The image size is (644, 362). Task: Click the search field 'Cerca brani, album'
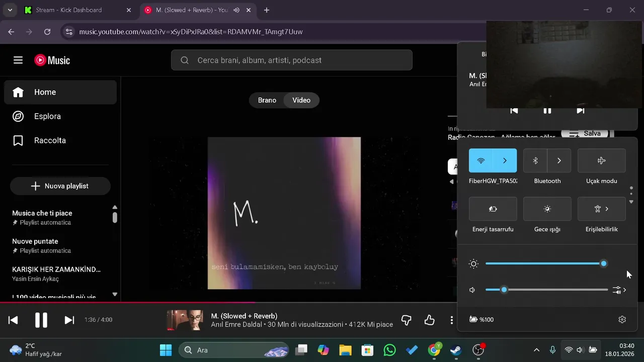[x=292, y=60]
